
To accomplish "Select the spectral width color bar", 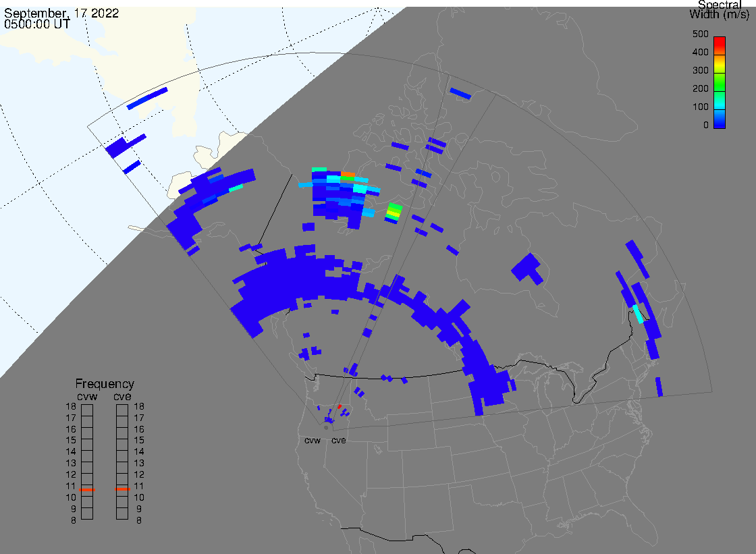I will [x=720, y=82].
